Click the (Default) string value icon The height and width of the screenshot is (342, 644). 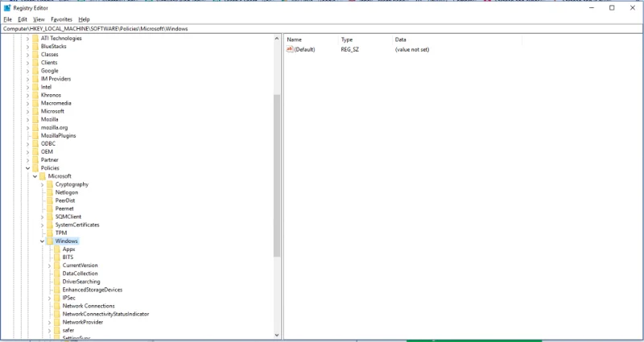click(290, 49)
